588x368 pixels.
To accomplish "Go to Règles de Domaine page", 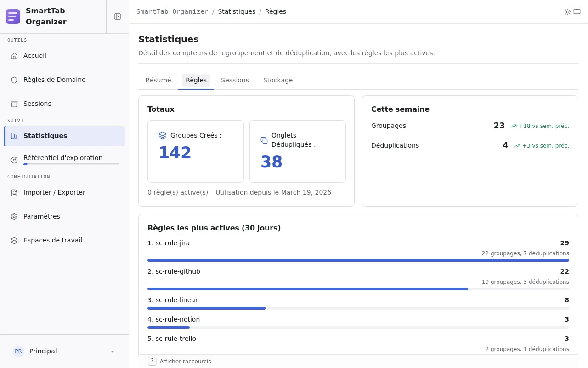I will pos(64,80).
